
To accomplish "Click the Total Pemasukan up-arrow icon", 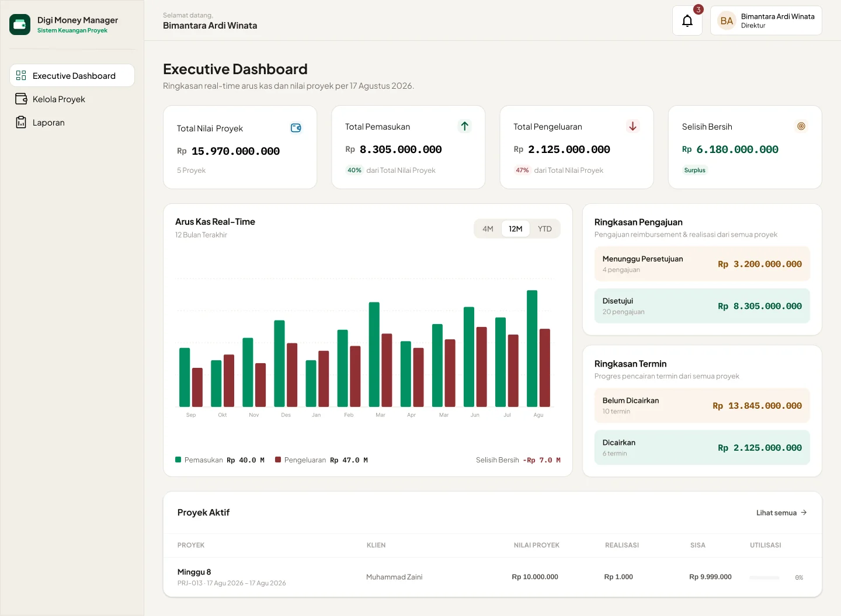I will point(464,126).
